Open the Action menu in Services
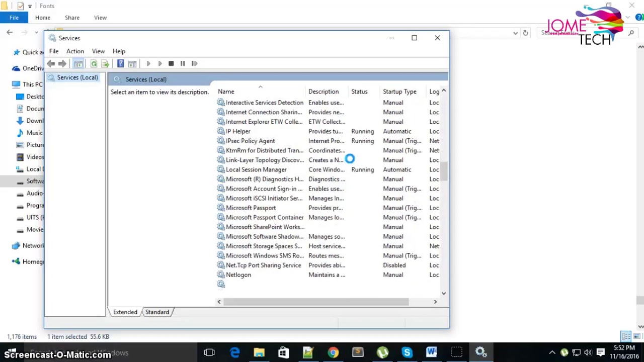Screen dimensions: 644x362 (75, 51)
